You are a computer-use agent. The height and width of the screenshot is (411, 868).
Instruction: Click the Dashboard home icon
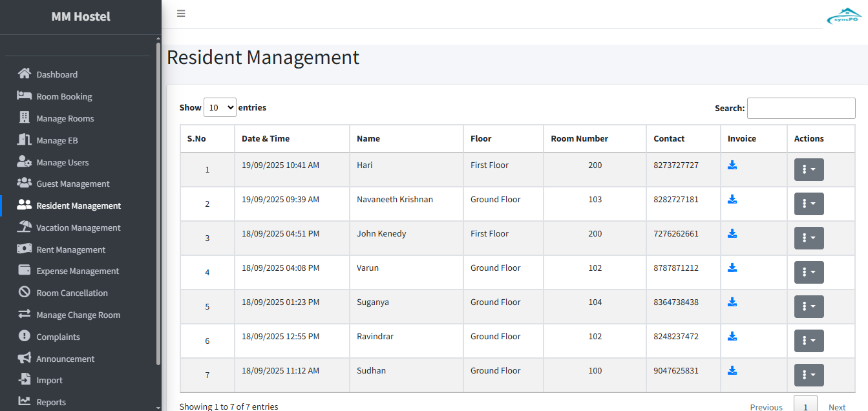click(x=25, y=74)
